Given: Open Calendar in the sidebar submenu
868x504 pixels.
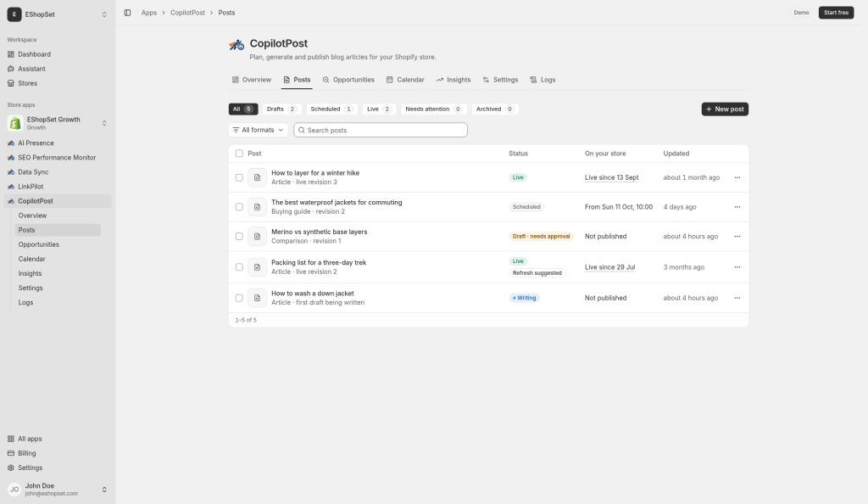Looking at the screenshot, I should (58, 259).
